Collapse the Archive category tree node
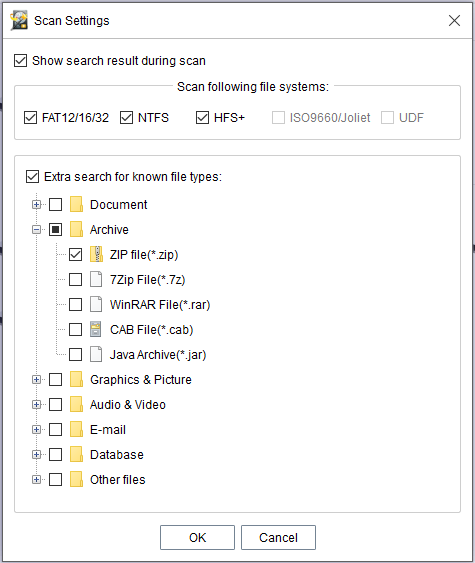475x563 pixels. [36, 230]
